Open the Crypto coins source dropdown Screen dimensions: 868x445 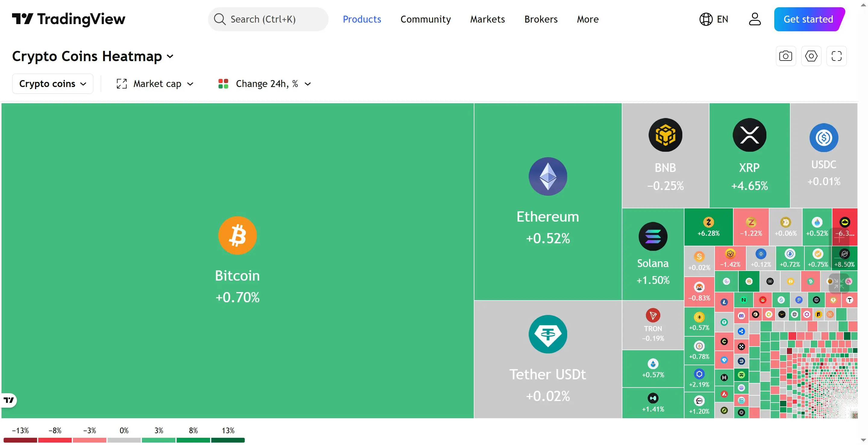(52, 83)
